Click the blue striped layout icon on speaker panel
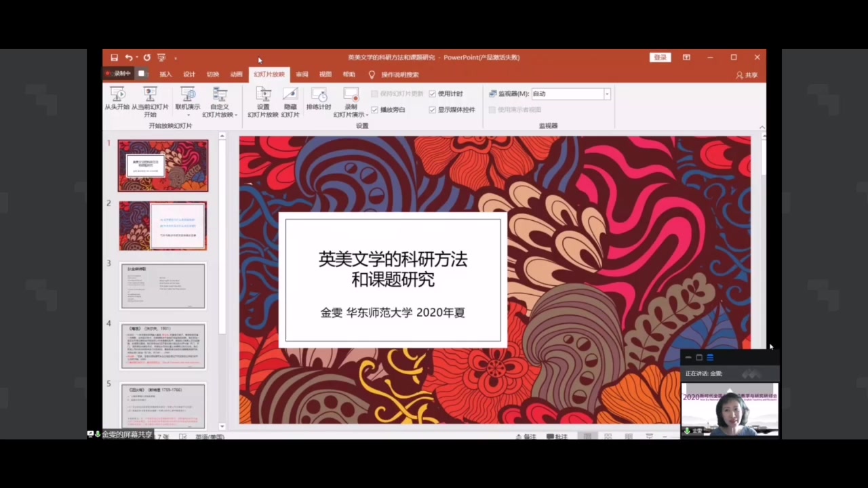868x488 pixels. click(710, 357)
